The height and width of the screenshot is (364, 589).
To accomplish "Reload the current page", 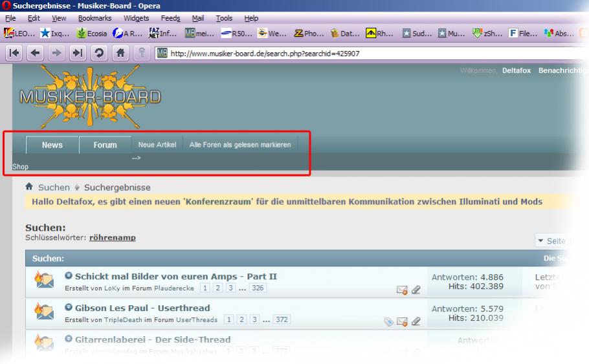I will coord(99,53).
